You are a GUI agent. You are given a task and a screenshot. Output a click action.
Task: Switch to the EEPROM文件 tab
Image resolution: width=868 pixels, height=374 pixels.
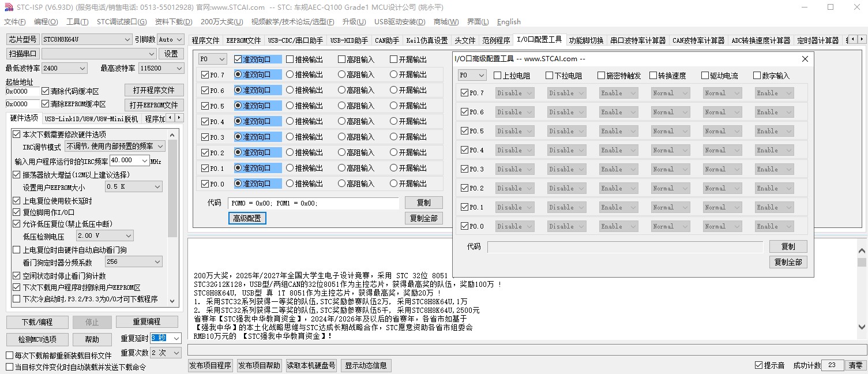point(243,40)
